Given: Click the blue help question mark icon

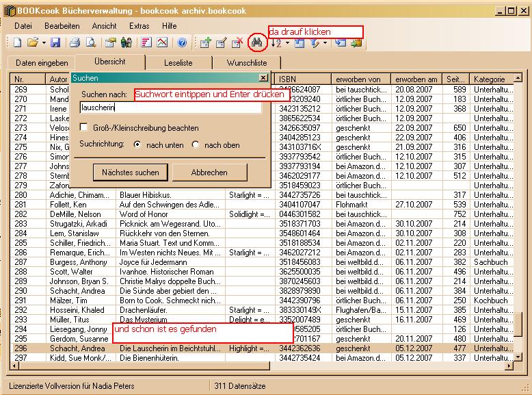Looking at the screenshot, I should (x=182, y=42).
